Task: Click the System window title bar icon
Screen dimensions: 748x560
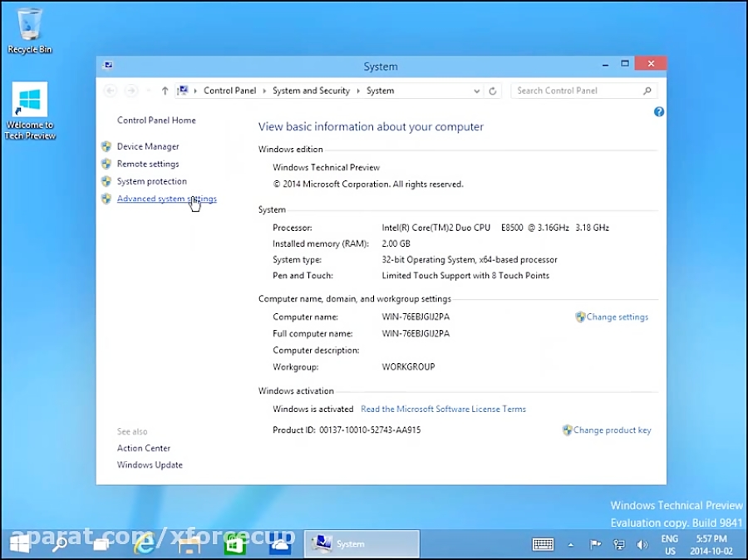Action: [108, 66]
